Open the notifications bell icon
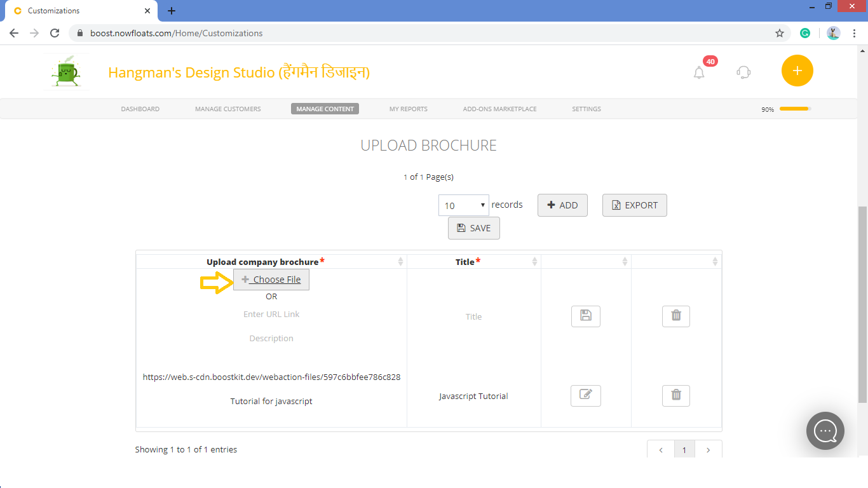Viewport: 868px width, 488px height. pos(699,72)
